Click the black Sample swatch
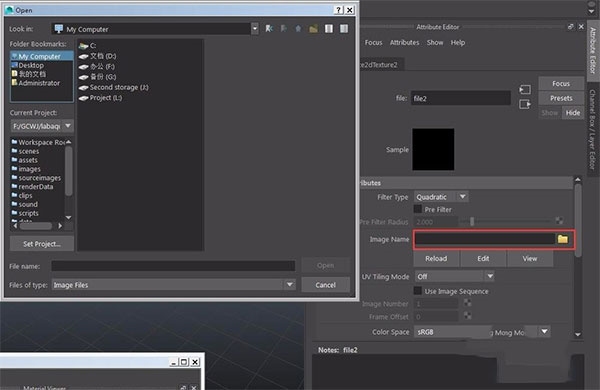This screenshot has height=390, width=600. pyautogui.click(x=433, y=149)
